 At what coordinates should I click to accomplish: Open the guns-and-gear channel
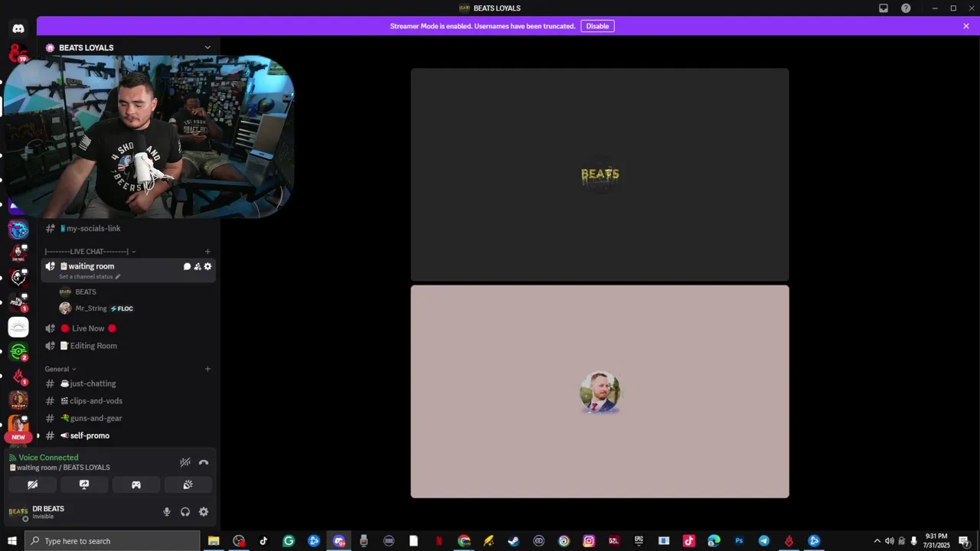(x=128, y=419)
